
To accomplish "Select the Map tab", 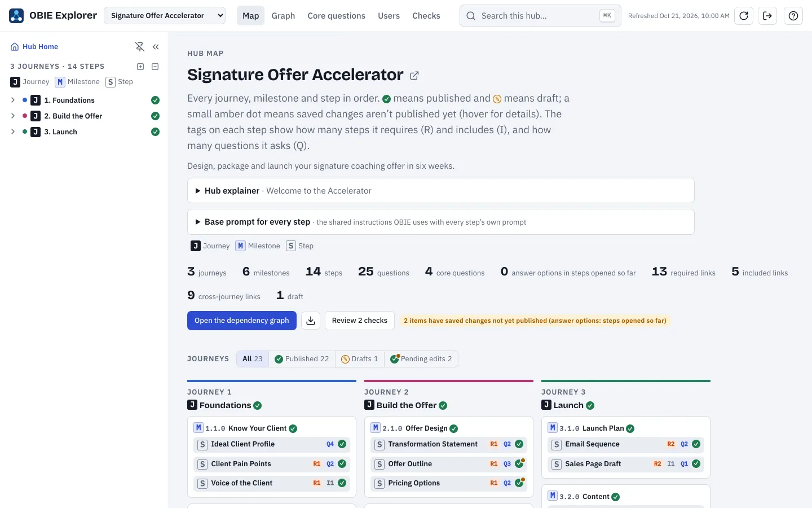I will tap(251, 16).
